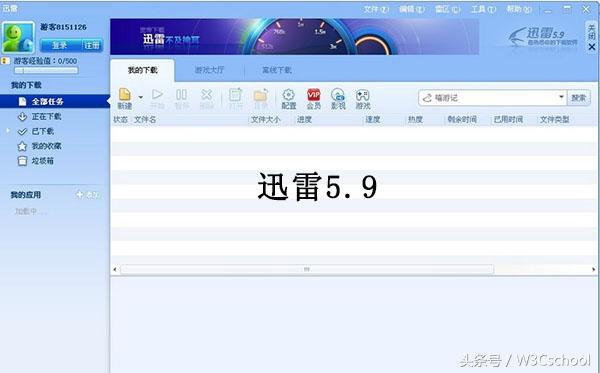Minimize the 迅雷 window
The height and width of the screenshot is (373, 600).
[x=548, y=10]
